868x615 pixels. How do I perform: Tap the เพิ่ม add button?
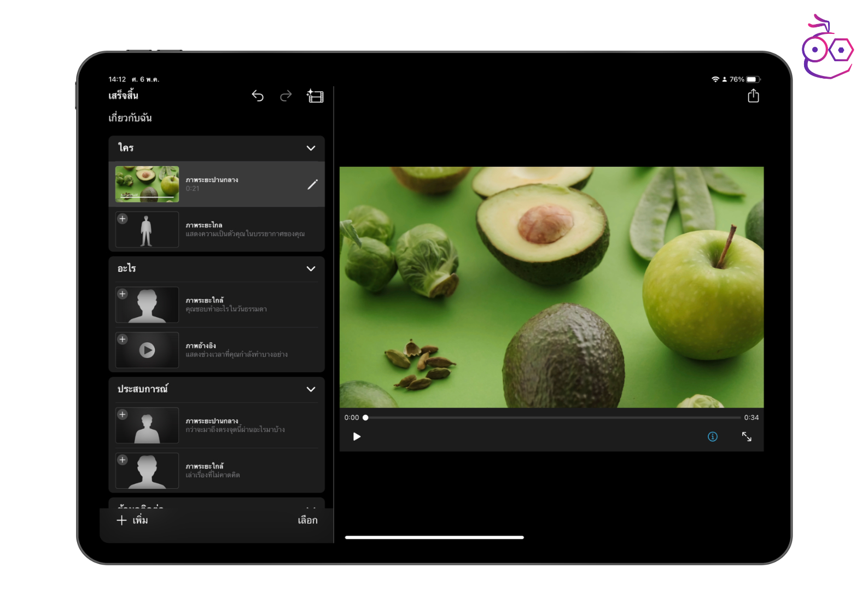point(132,520)
